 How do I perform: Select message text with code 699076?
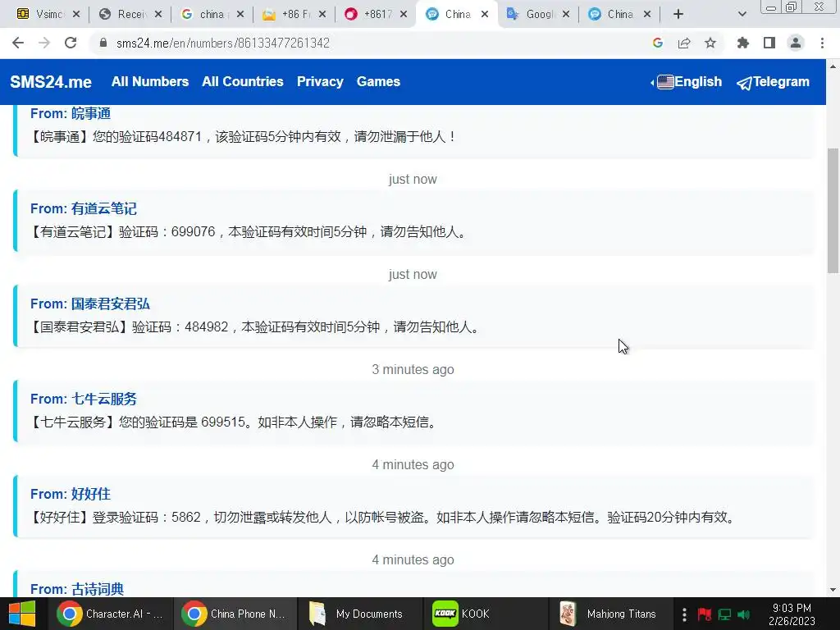click(249, 232)
